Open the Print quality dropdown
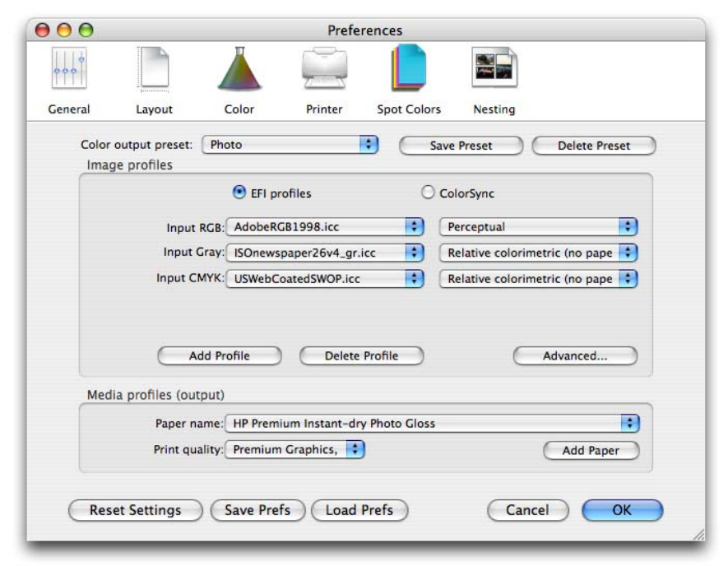Image resolution: width=728 pixels, height=566 pixels. [294, 449]
